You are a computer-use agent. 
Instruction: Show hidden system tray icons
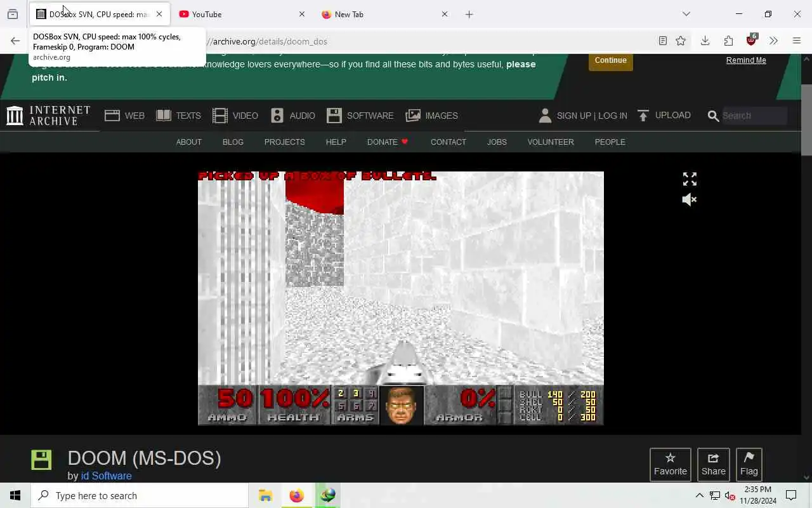click(700, 495)
